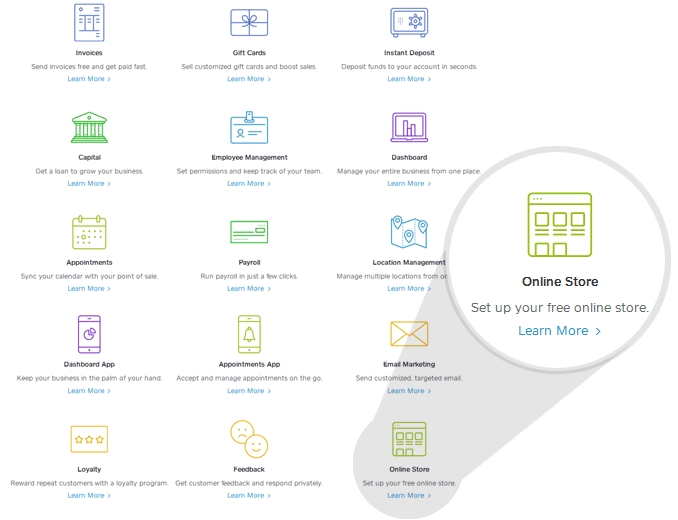Open the Instant Deposit safe icon
Image resolution: width=678 pixels, height=520 pixels.
pyautogui.click(x=409, y=22)
